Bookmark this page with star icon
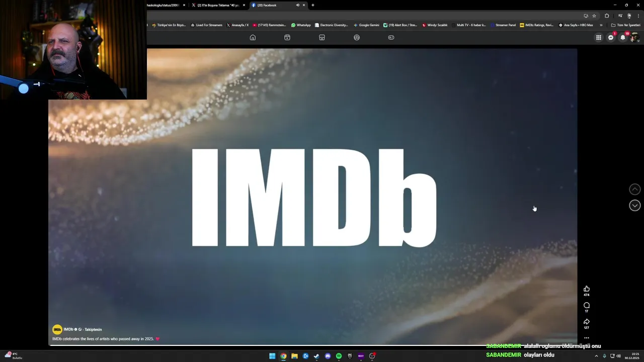This screenshot has height=362, width=644. pyautogui.click(x=594, y=16)
